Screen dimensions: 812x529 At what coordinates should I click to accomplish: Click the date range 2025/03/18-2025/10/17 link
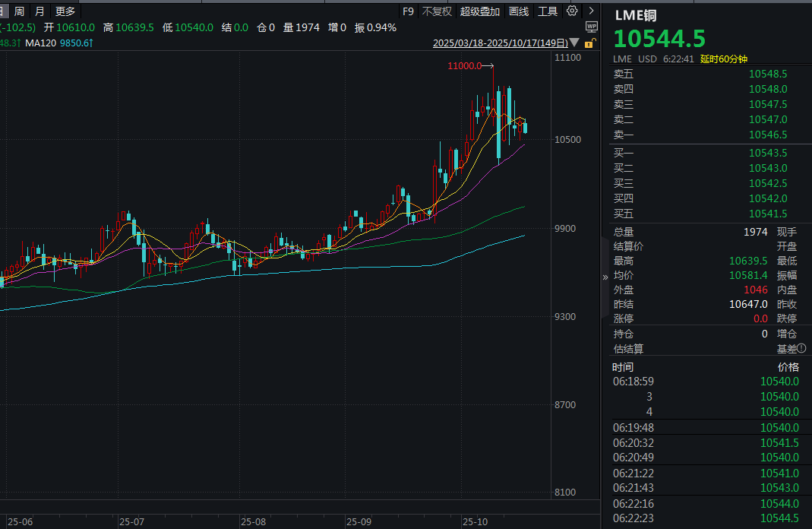500,43
